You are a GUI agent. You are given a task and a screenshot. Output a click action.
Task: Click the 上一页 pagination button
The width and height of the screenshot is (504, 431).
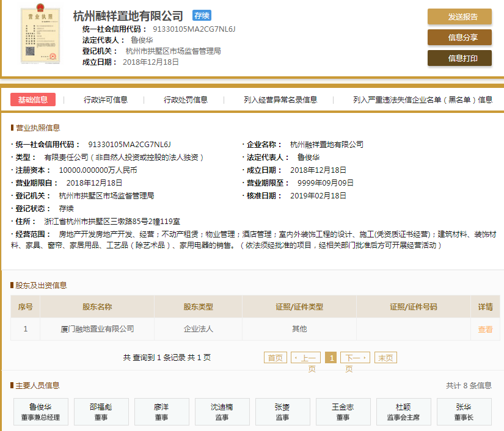(305, 358)
